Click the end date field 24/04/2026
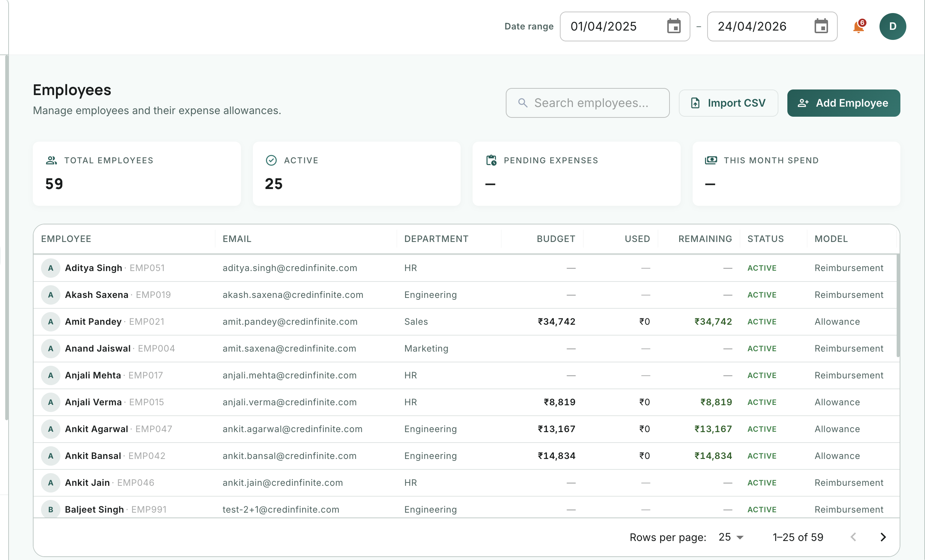Screen dimensions: 925x560 coord(772,26)
